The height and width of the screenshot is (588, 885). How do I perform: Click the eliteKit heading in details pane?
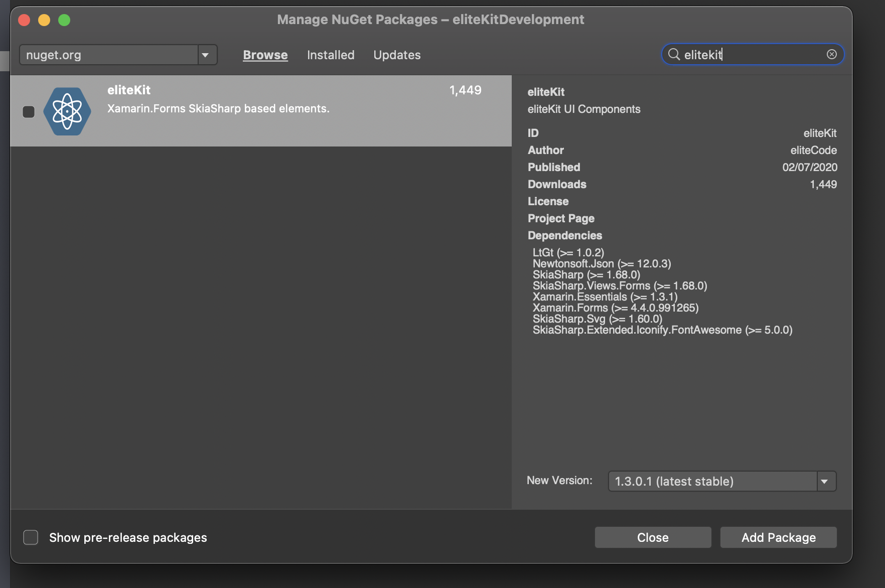tap(546, 92)
